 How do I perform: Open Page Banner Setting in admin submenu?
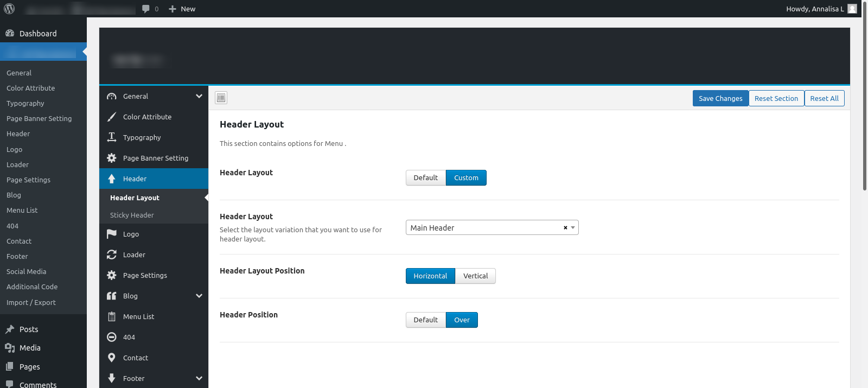(39, 118)
